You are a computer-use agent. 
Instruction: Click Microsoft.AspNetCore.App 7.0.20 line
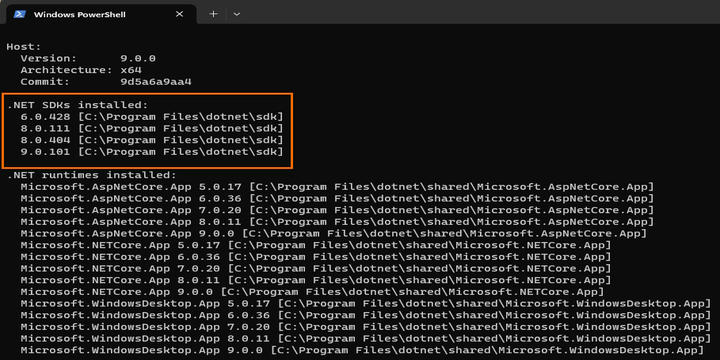(x=337, y=210)
